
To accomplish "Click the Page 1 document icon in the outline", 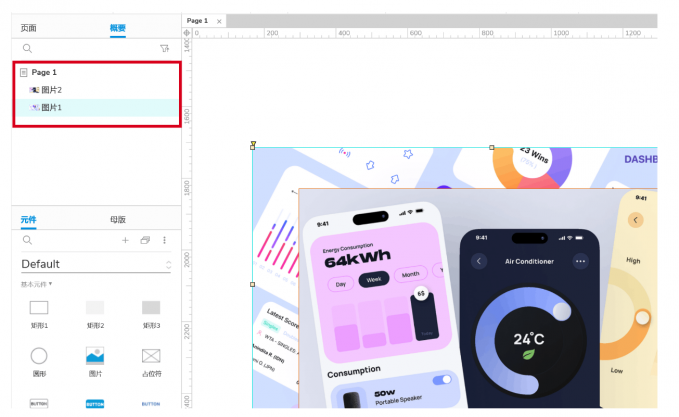I will coord(24,72).
